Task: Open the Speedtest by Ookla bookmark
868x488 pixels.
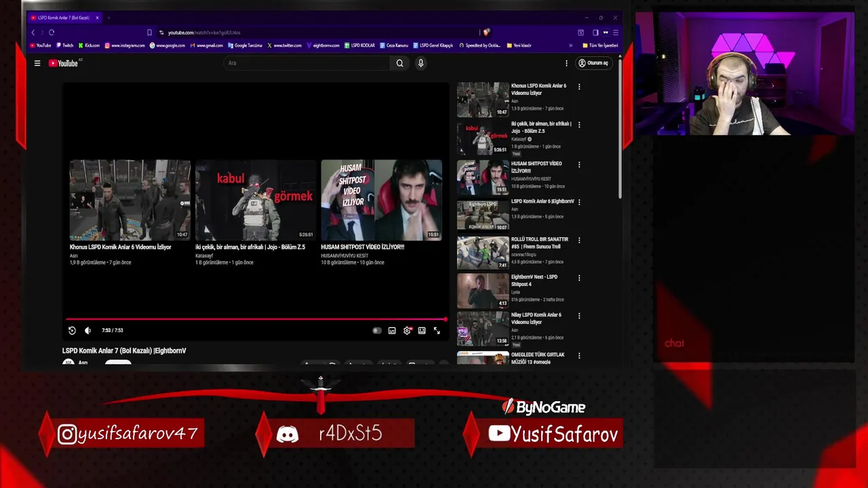Action: (479, 45)
